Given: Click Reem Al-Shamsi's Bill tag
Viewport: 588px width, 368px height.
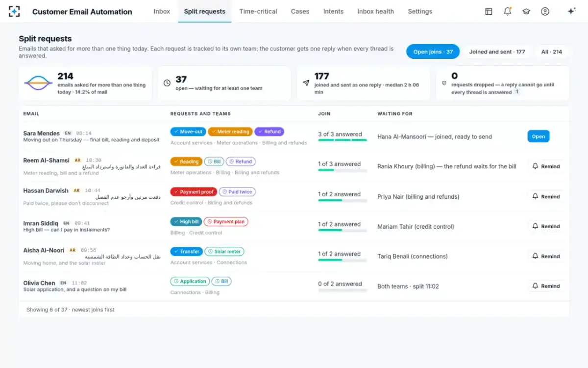Looking at the screenshot, I should (215, 161).
